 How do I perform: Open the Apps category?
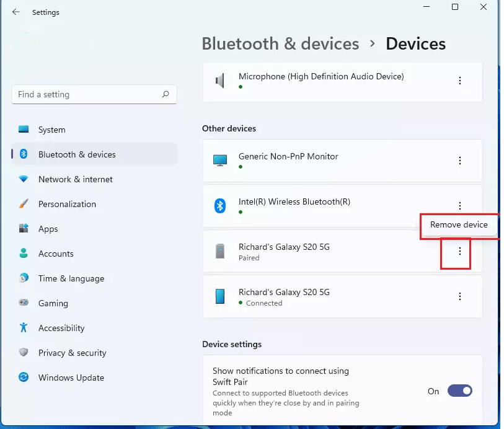coord(94,229)
